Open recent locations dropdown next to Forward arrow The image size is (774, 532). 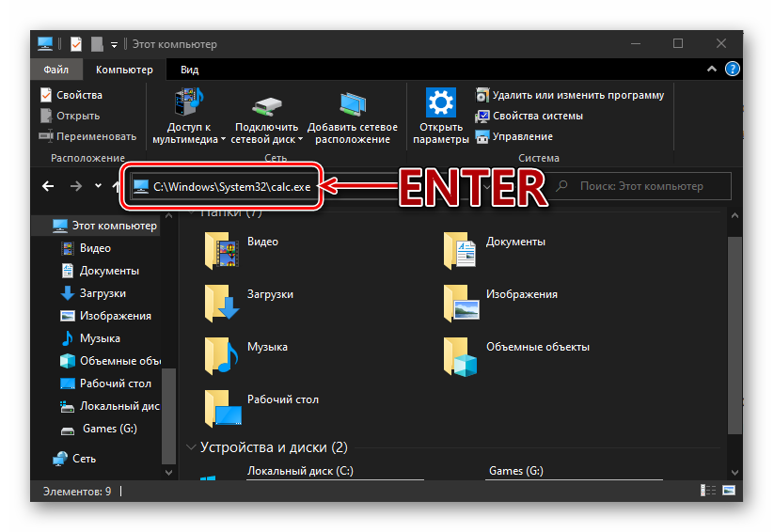click(100, 186)
